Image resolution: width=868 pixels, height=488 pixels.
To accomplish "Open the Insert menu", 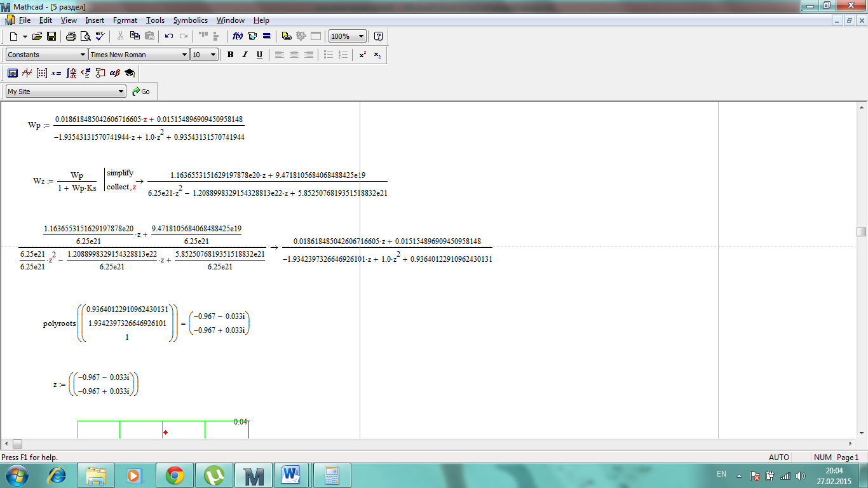I will click(x=95, y=20).
